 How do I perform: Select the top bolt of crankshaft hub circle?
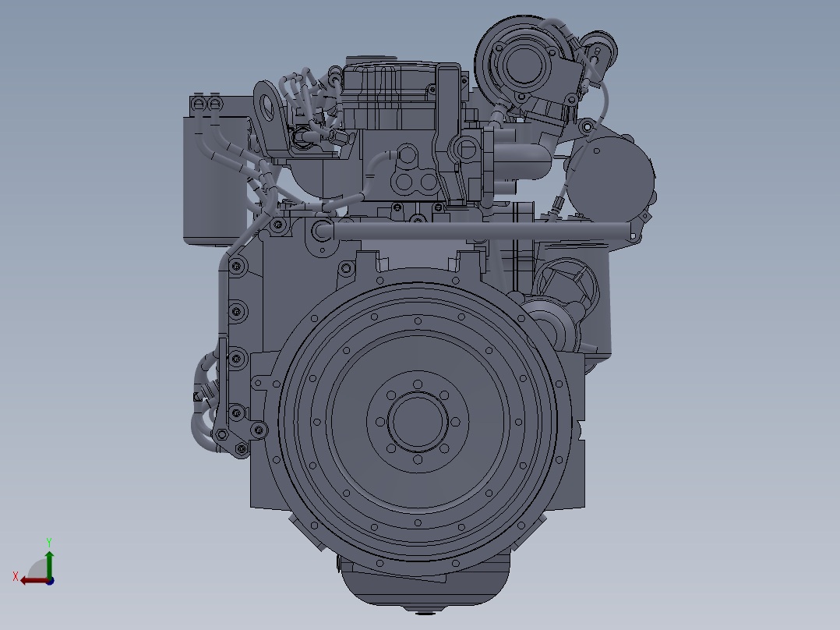click(418, 384)
